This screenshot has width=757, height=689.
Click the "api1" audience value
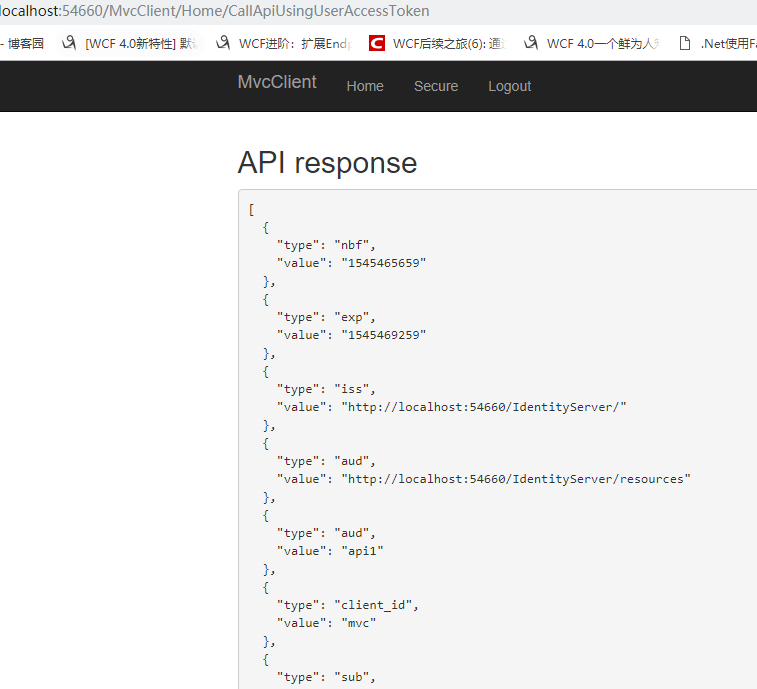(x=364, y=551)
